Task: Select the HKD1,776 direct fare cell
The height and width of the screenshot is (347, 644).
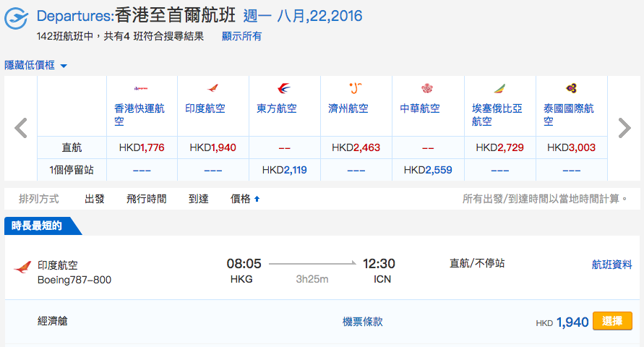Action: (142, 147)
